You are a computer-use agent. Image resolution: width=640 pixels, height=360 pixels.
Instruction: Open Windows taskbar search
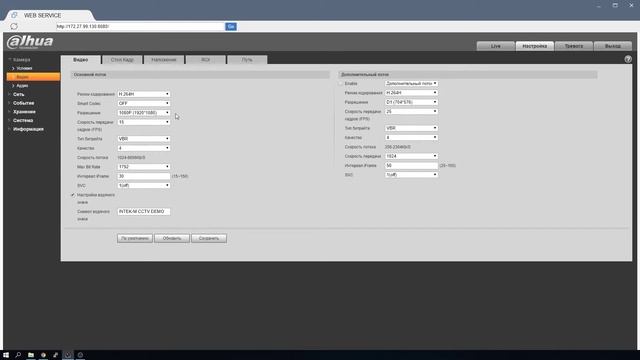(x=18, y=355)
